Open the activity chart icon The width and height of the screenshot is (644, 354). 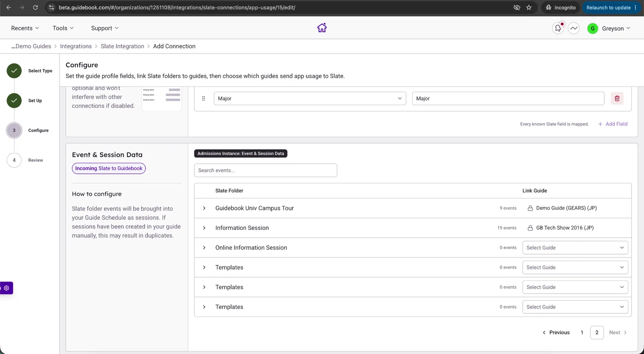(574, 28)
